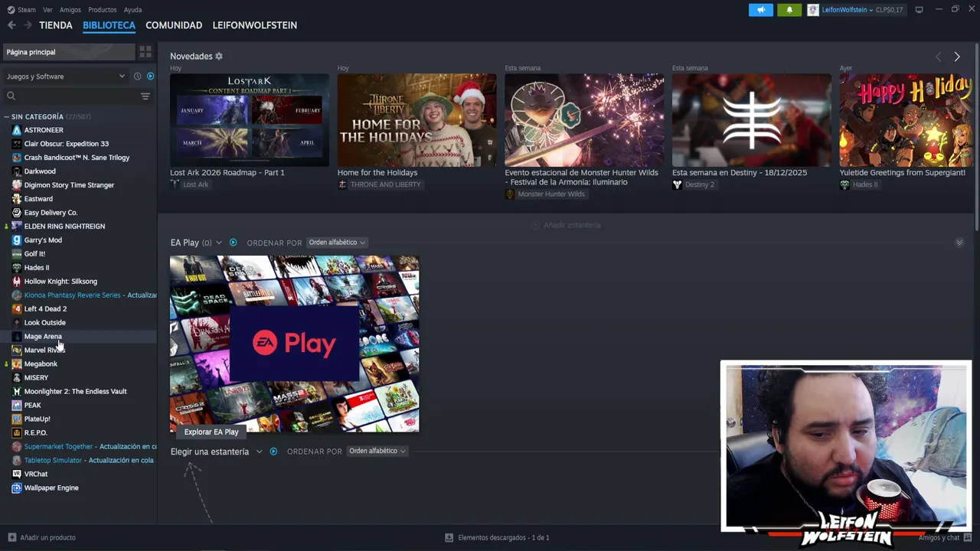Open the LeifonWolfstein account dropdown
Image resolution: width=980 pixels, height=551 pixels.
(x=845, y=10)
